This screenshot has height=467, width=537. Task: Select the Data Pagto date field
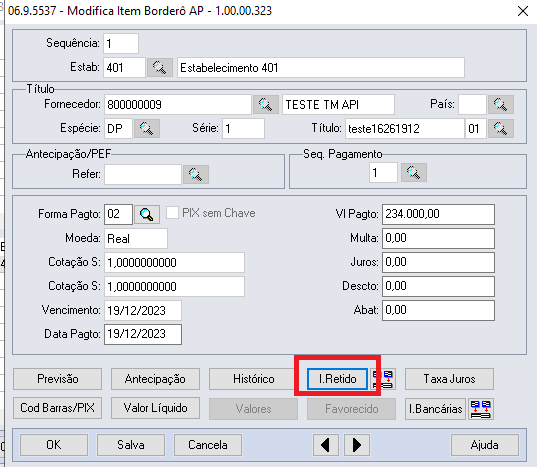143,334
